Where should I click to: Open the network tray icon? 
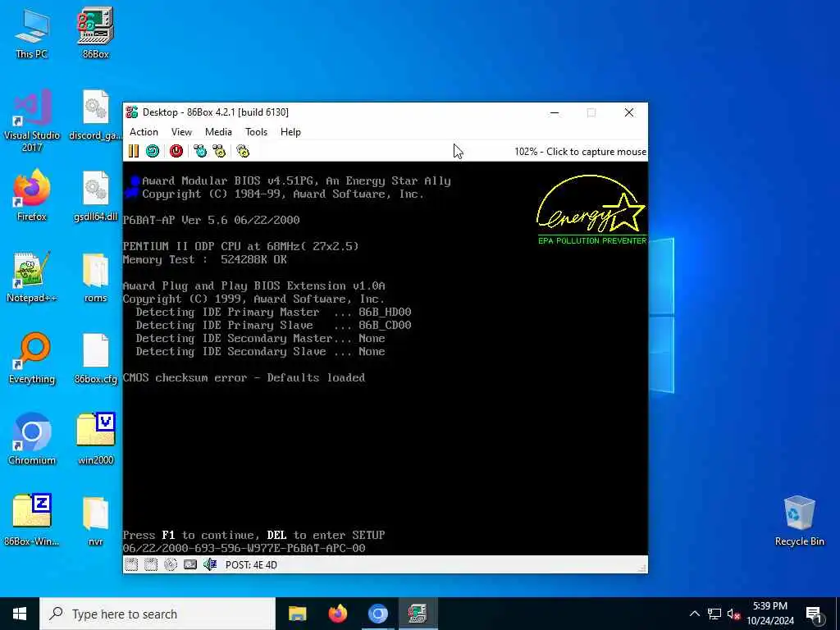(714, 614)
